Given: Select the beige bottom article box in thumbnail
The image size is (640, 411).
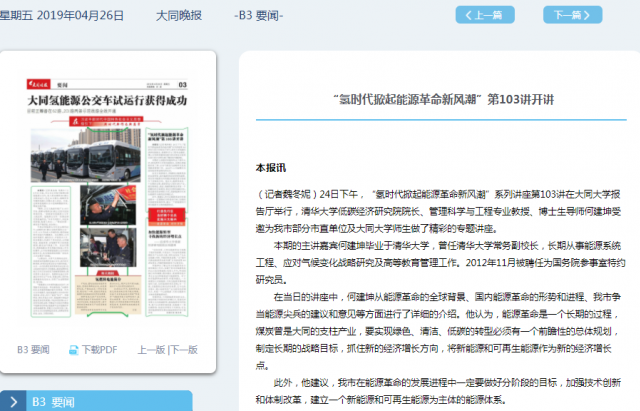Looking at the screenshot, I should 108,295.
